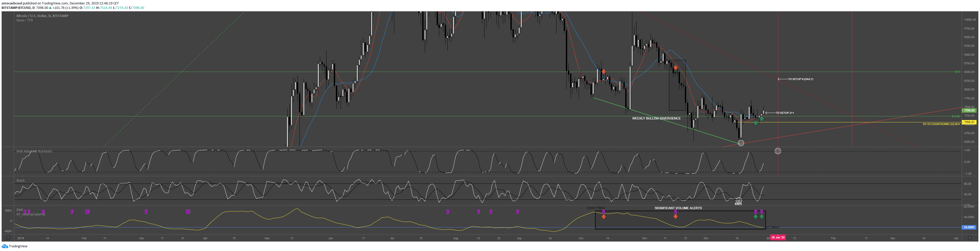Click the 'Apr' label at the time axis right end
The height and width of the screenshot is (251, 980).
(956, 238)
